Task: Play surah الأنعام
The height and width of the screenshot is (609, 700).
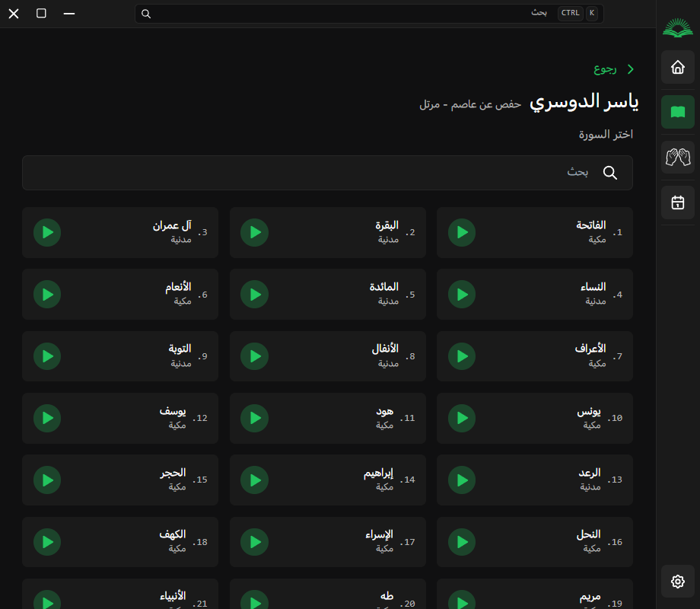Action: [47, 295]
